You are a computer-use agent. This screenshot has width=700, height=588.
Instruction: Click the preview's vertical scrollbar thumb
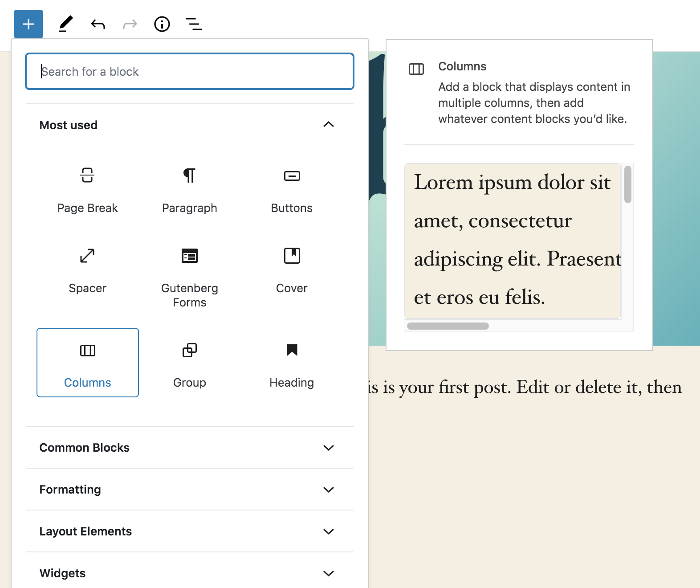pyautogui.click(x=628, y=184)
